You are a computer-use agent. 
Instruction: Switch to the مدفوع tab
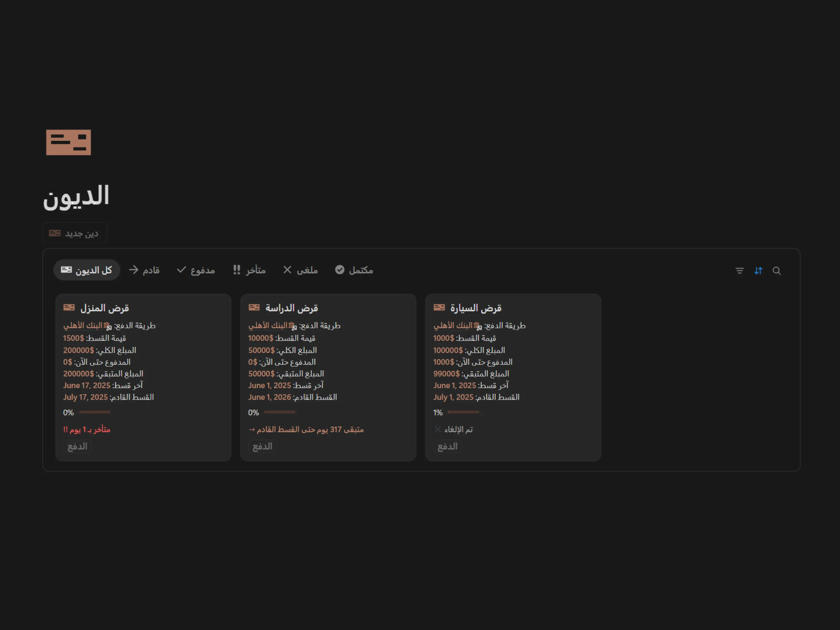[x=196, y=270]
